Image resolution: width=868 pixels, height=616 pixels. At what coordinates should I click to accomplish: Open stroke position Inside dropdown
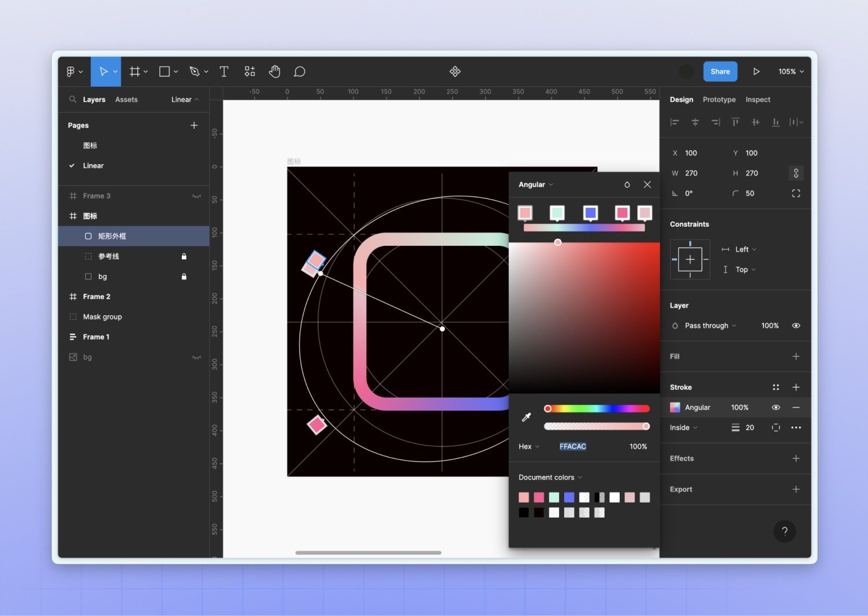pyautogui.click(x=683, y=428)
